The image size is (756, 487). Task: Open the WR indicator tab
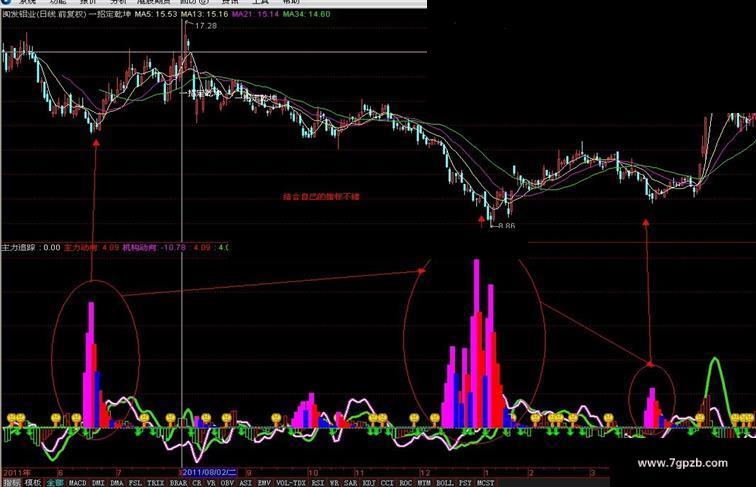coord(334,483)
